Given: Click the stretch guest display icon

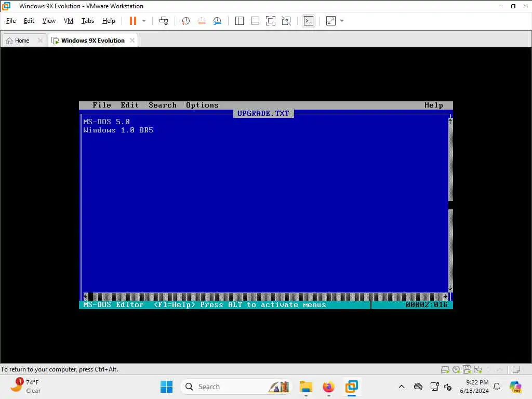Looking at the screenshot, I should (331, 21).
